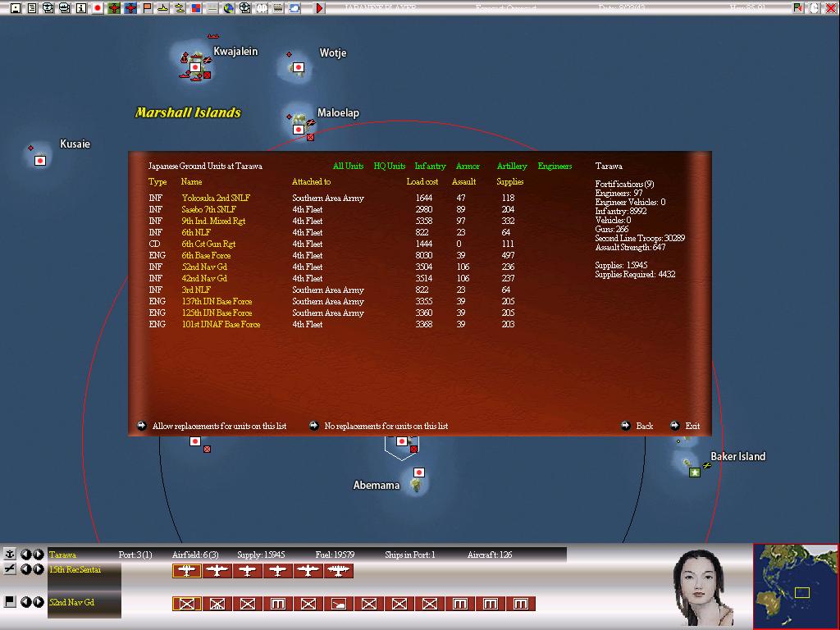The height and width of the screenshot is (630, 840).
Task: Click red plane on blue background icon
Action: point(130,8)
